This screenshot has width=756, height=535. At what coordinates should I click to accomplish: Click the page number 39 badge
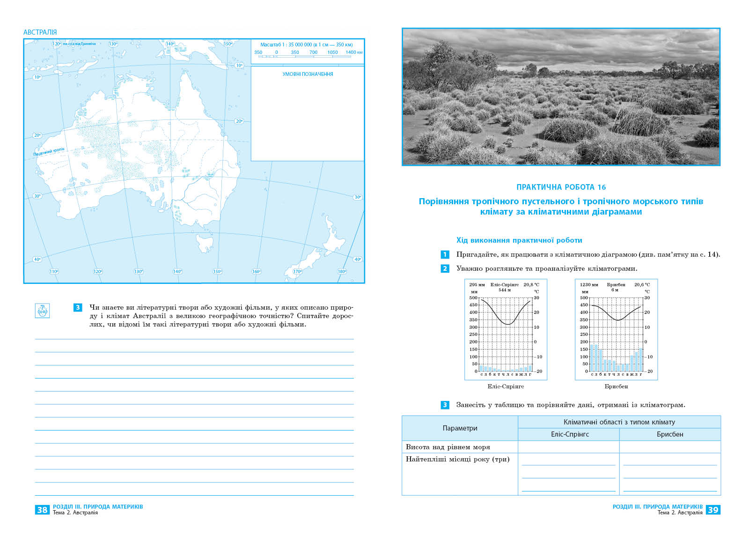[713, 510]
